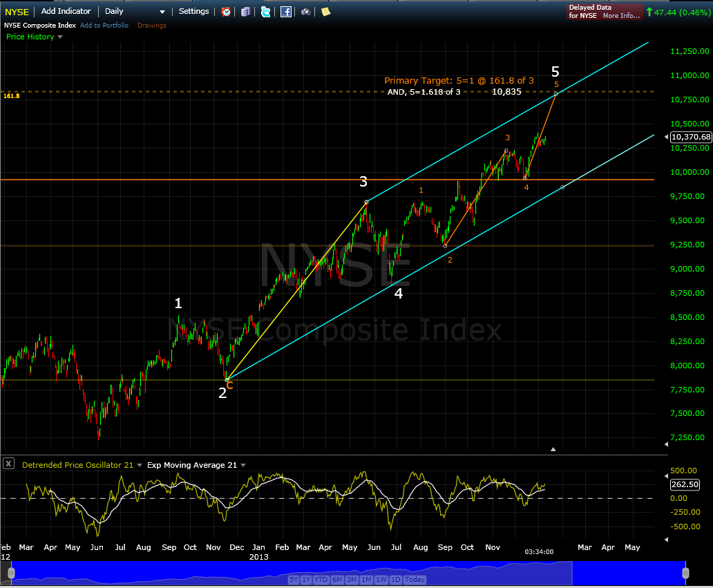
Task: Click the white wave 3 label
Action: 363,182
